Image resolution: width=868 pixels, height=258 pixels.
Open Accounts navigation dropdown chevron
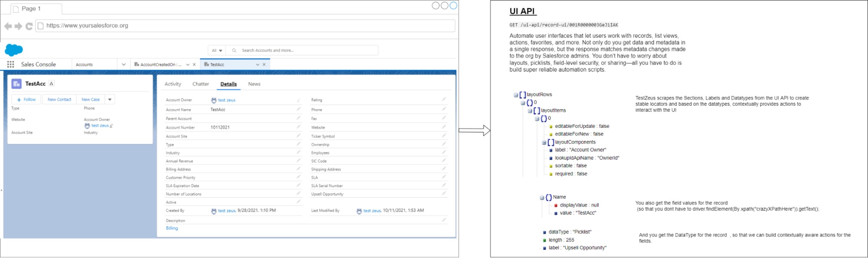click(x=124, y=65)
